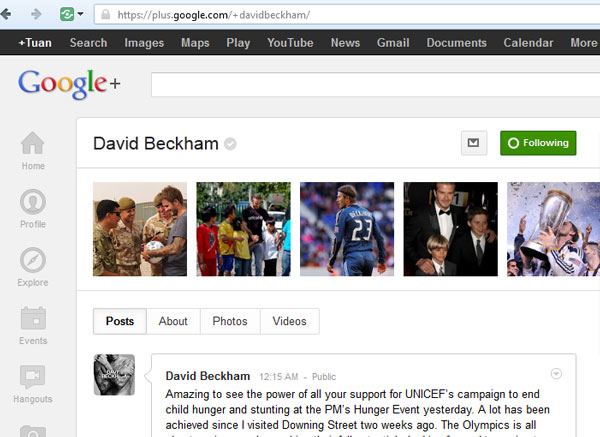
Task: Switch to the Posts tab
Action: tap(120, 321)
